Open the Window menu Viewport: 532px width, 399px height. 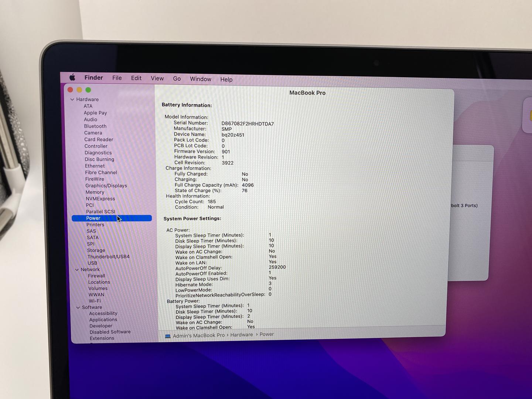coord(201,79)
